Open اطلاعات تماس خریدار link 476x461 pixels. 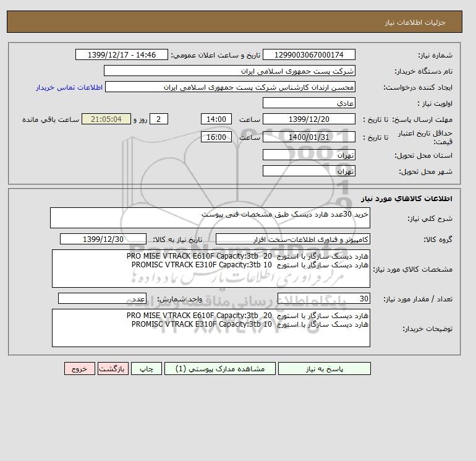click(69, 87)
